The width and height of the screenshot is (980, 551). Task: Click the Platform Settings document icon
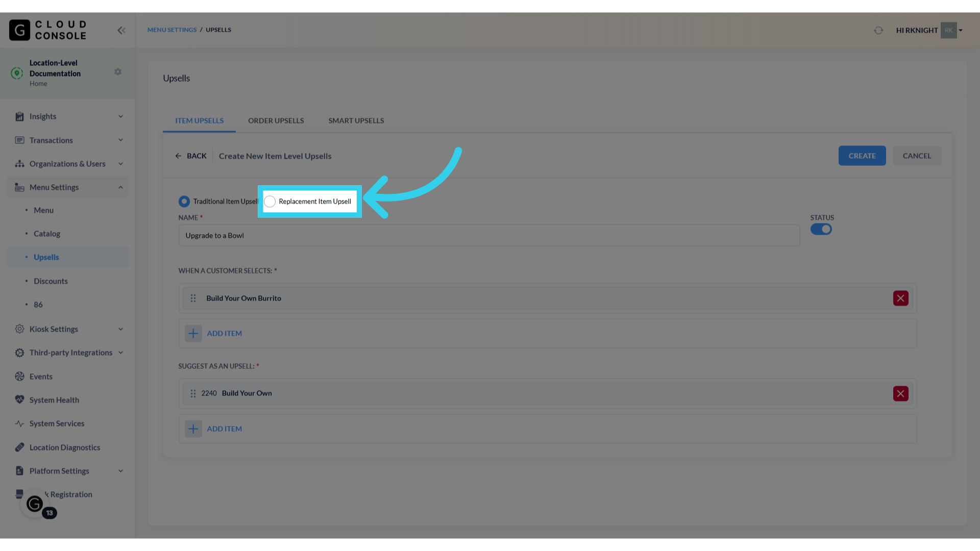[19, 471]
